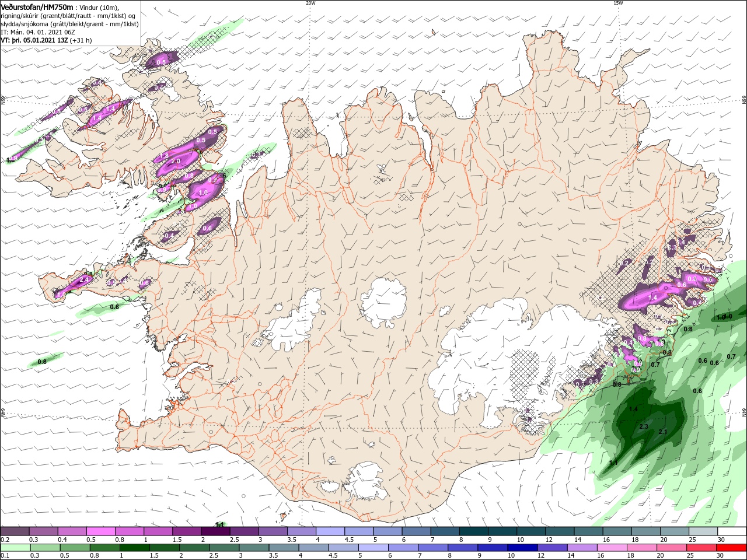Click the 30 label on the upper legend row
The image size is (747, 560).
point(721,540)
